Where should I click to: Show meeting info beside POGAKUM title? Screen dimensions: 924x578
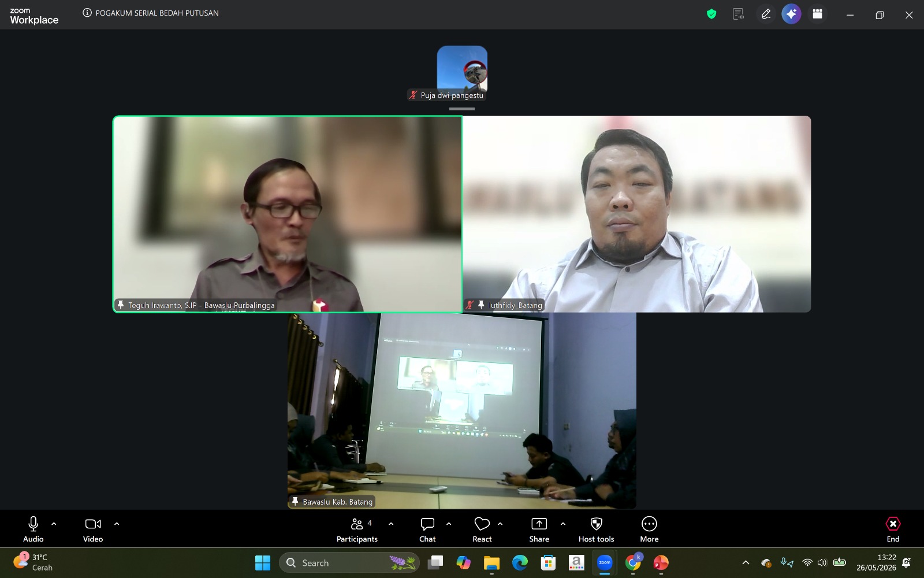pyautogui.click(x=87, y=13)
